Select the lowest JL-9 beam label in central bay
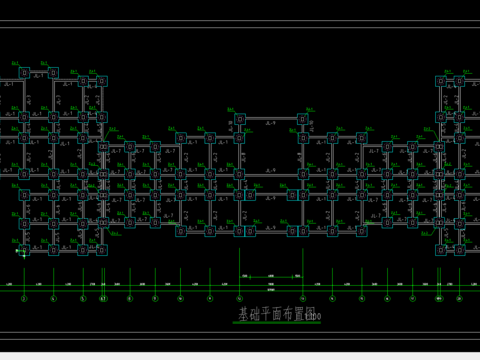This screenshot has width=480, height=360. pos(270,228)
